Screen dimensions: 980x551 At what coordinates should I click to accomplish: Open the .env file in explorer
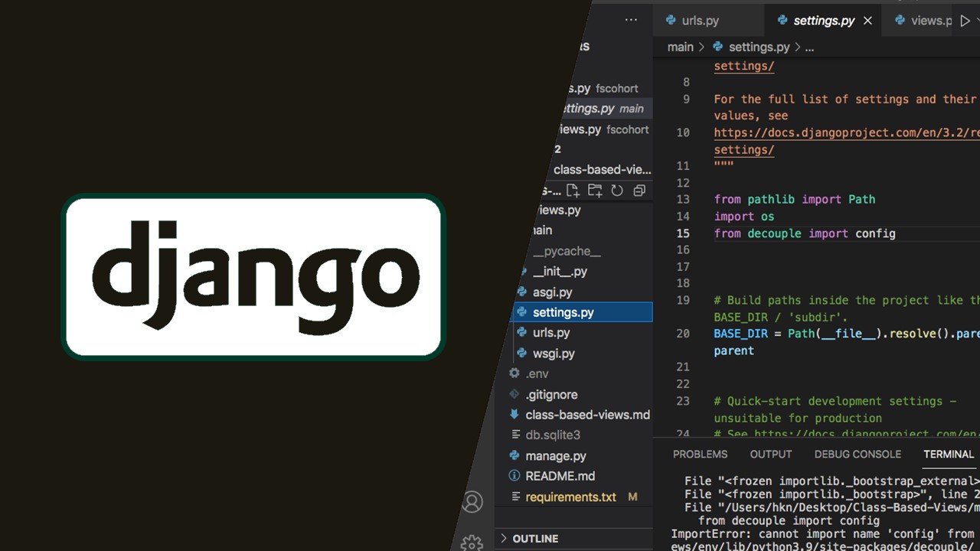pos(537,373)
